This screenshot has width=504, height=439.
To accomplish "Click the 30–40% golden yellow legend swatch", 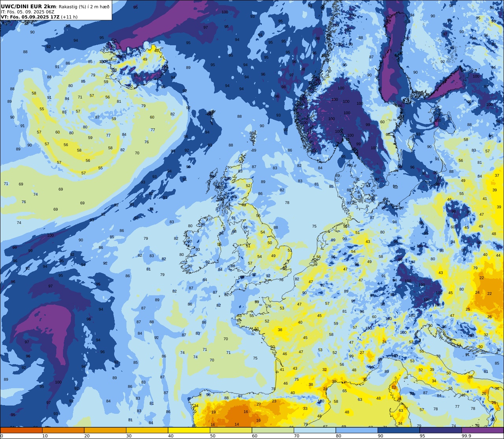I will 147,430.
